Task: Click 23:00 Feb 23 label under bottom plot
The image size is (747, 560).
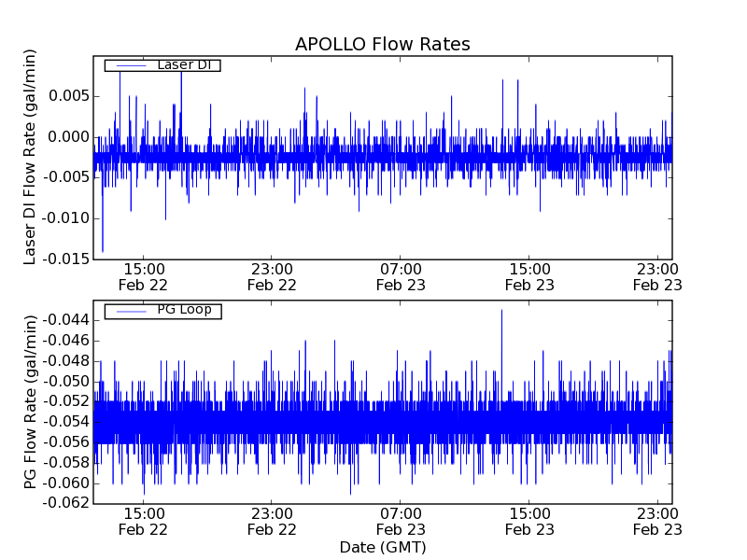Action: [658, 521]
